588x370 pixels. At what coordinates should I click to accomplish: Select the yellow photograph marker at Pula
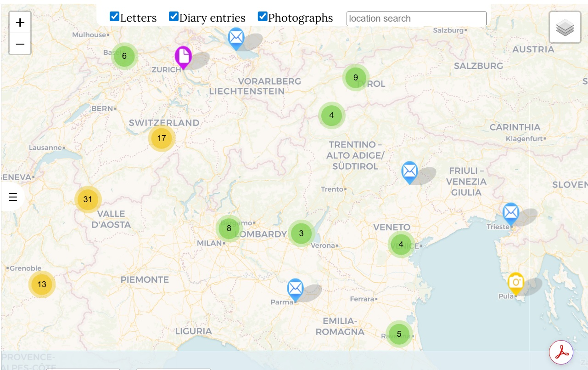[x=516, y=283]
